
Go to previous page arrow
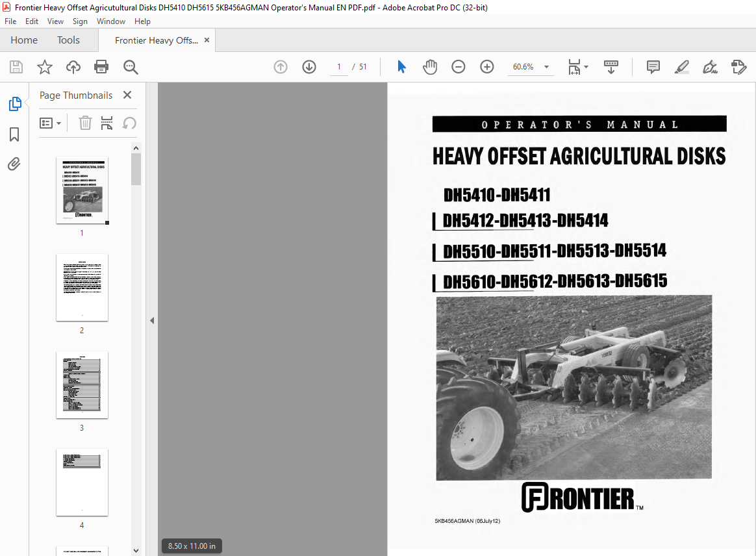coord(281,66)
